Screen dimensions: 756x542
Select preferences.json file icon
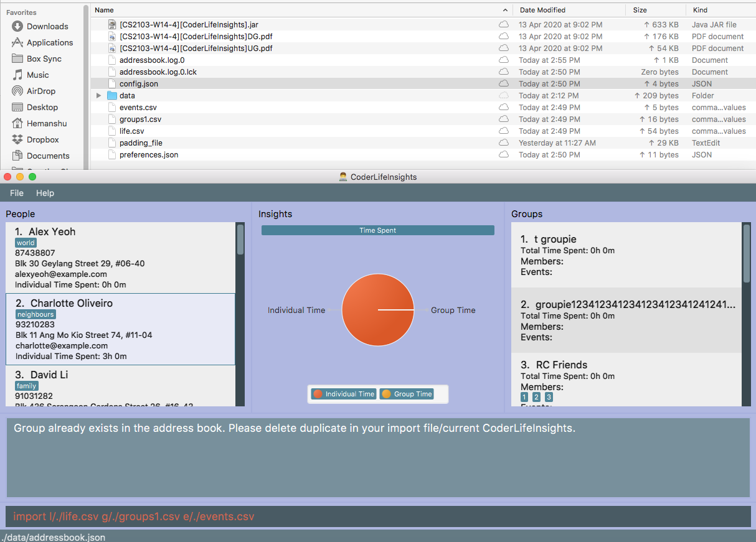click(x=112, y=155)
